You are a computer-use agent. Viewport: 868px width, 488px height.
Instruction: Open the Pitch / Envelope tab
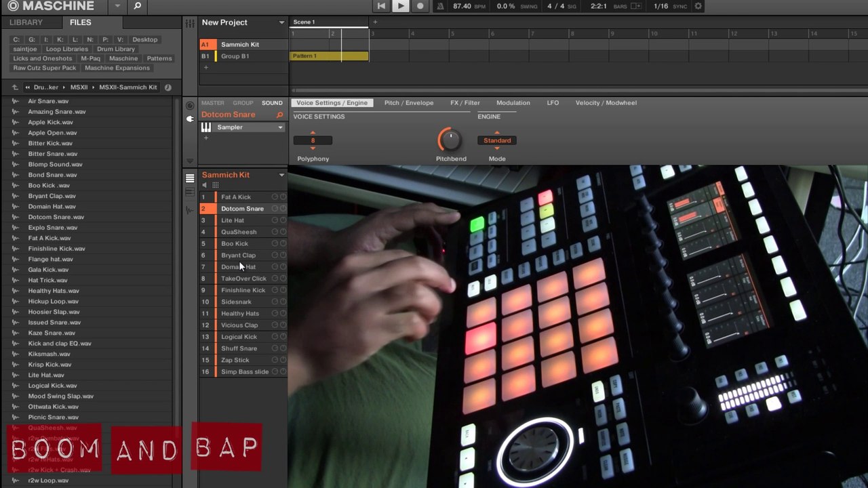(409, 103)
